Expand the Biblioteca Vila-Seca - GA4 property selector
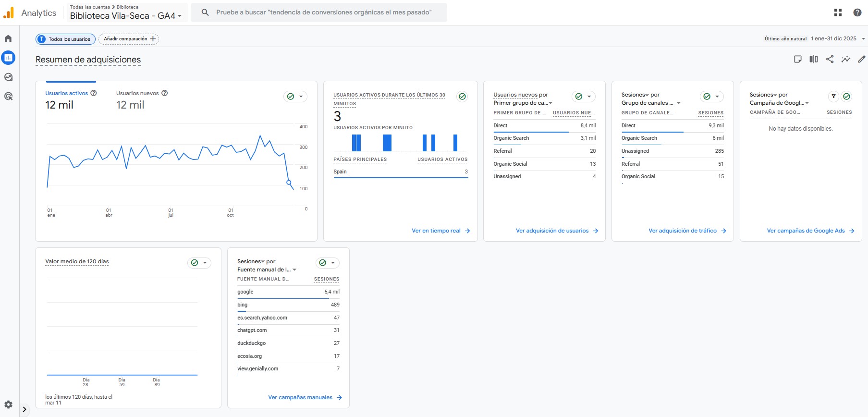The image size is (868, 417). click(x=126, y=16)
